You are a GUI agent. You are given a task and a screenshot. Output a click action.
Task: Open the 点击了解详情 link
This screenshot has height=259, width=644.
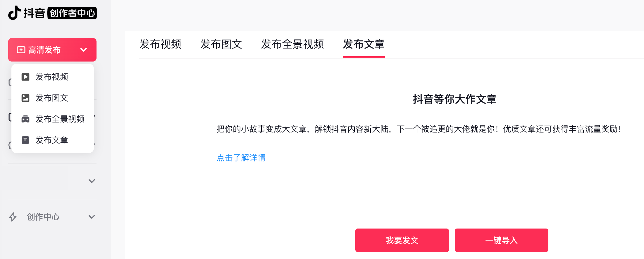click(241, 158)
